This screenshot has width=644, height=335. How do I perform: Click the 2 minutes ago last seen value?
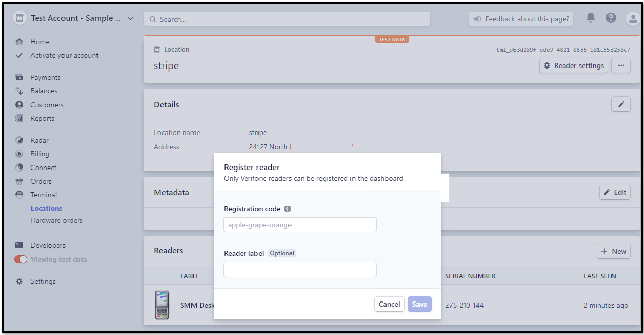(x=606, y=305)
